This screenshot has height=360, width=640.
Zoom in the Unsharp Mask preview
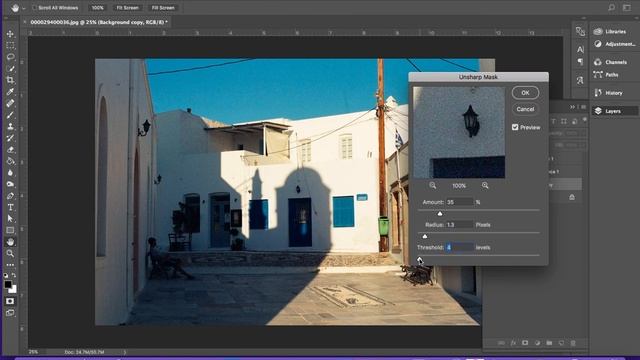(x=485, y=185)
